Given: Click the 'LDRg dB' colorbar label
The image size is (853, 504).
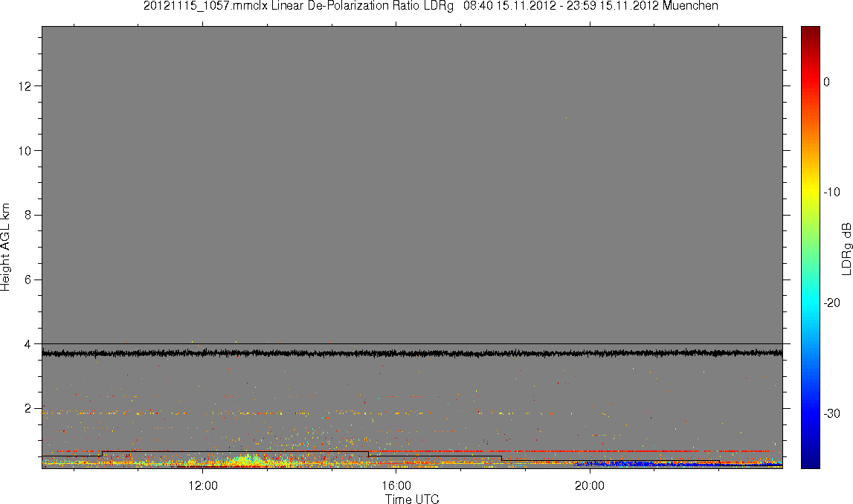Looking at the screenshot, I should pos(846,248).
